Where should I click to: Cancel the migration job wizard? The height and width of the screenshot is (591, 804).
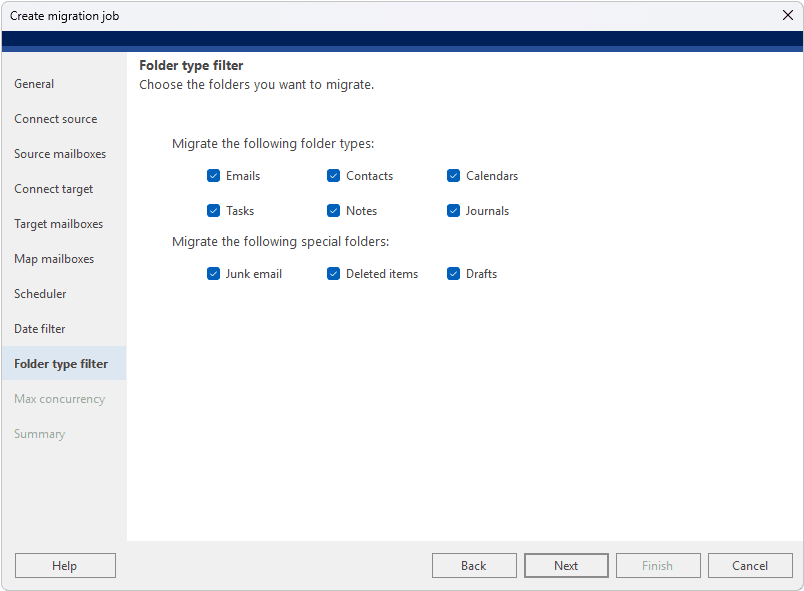(x=750, y=565)
